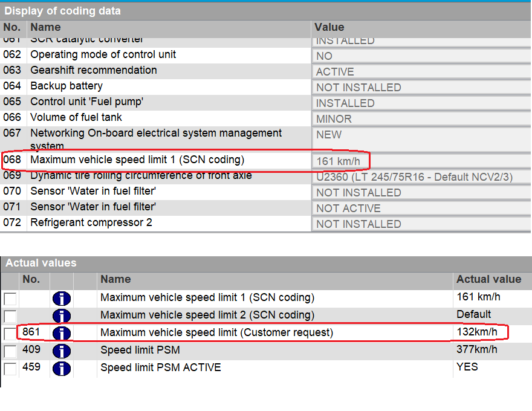Screen dimensions: 532x411
Task: Open info icon for Customer request speed limit
Action: [62, 333]
